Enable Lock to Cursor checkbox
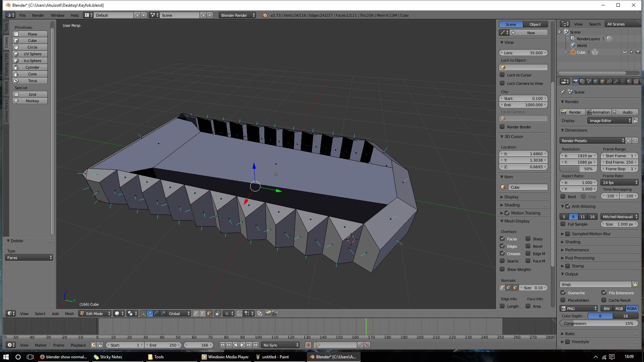The height and width of the screenshot is (362, 644). (x=502, y=75)
